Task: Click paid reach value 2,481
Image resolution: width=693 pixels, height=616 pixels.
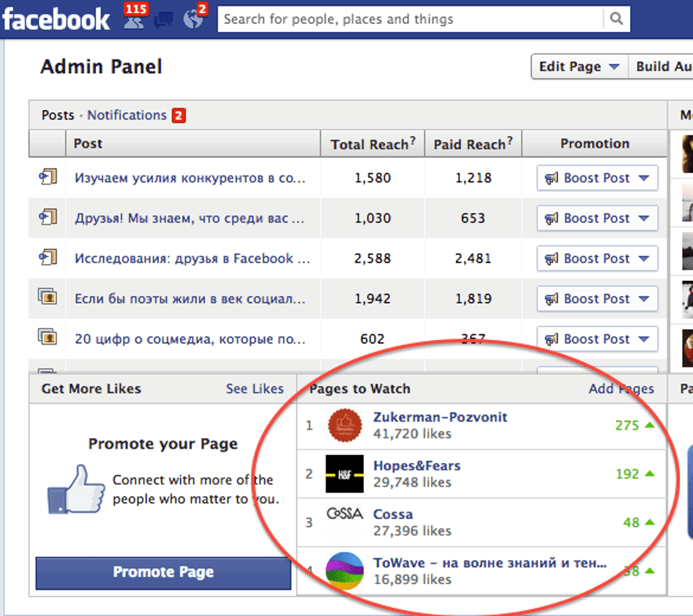Action: [473, 259]
